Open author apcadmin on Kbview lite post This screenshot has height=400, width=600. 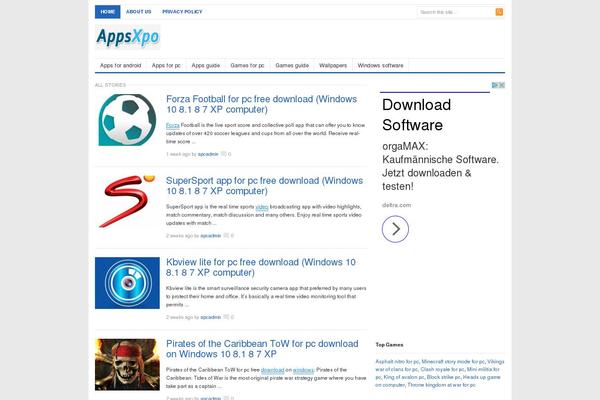211,317
